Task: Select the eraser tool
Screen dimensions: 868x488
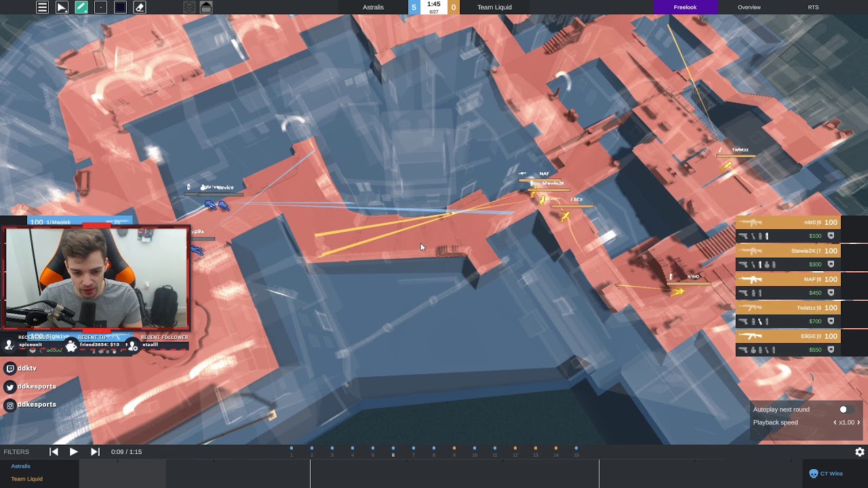Action: pos(140,7)
